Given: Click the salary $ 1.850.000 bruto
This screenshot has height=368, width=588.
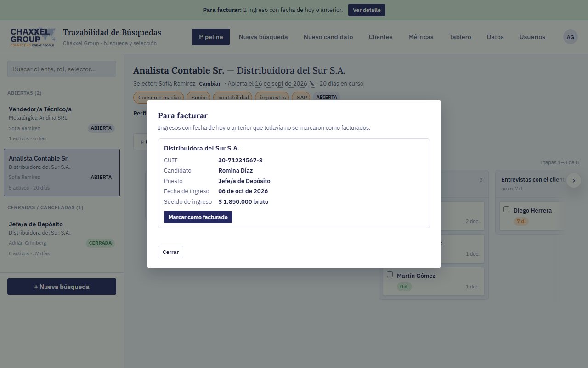Looking at the screenshot, I should pos(243,201).
